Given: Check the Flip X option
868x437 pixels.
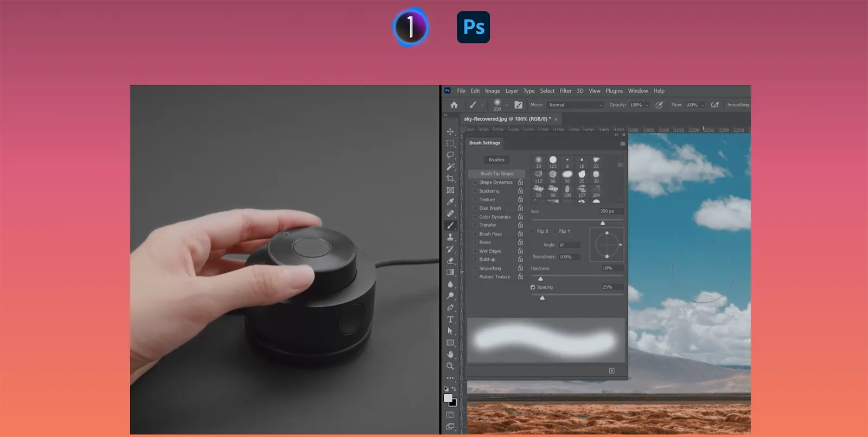Looking at the screenshot, I should point(533,231).
